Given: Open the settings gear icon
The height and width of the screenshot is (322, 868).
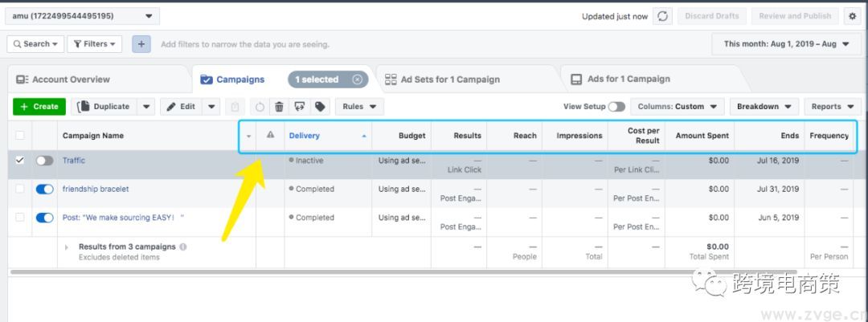Looking at the screenshot, I should click(852, 16).
